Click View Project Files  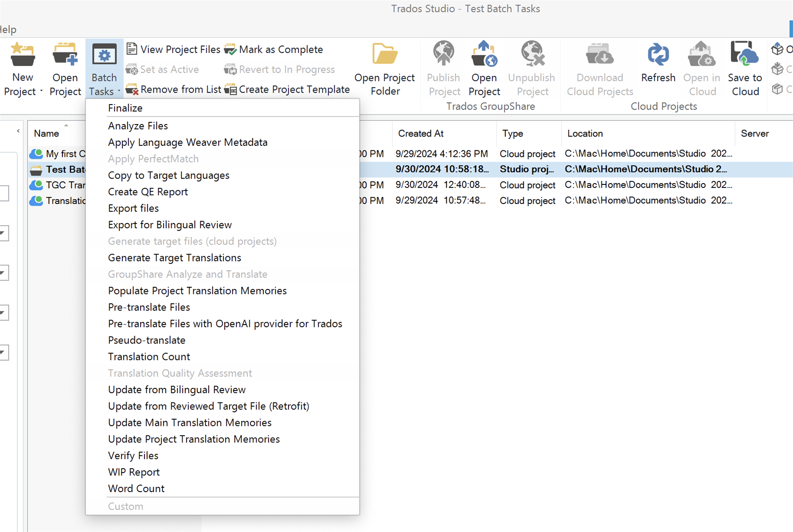click(173, 49)
